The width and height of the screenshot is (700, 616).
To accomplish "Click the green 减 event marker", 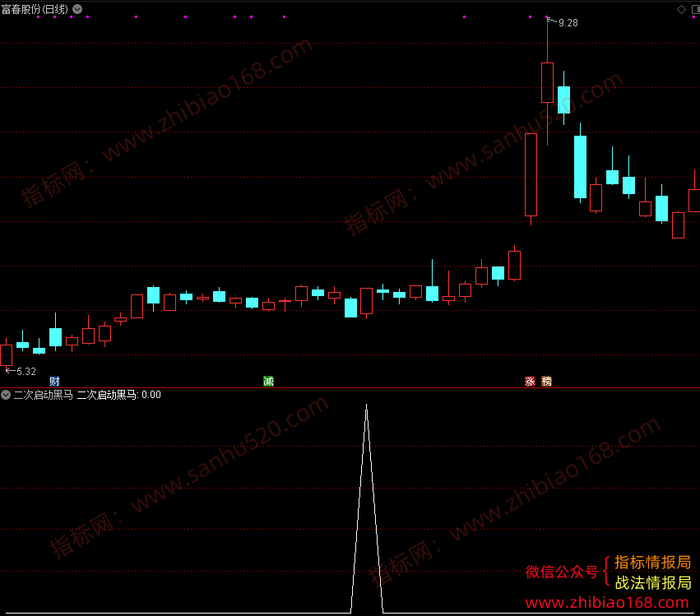I will (268, 382).
